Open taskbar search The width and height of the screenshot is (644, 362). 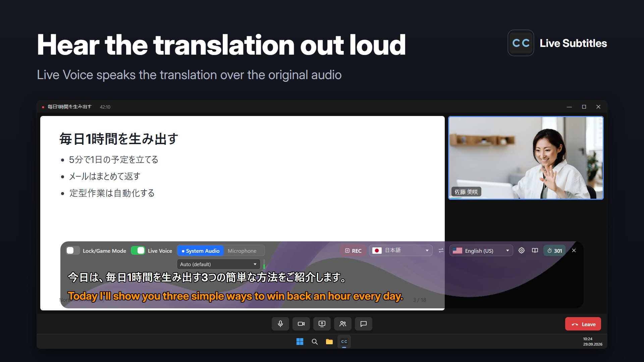[315, 342]
